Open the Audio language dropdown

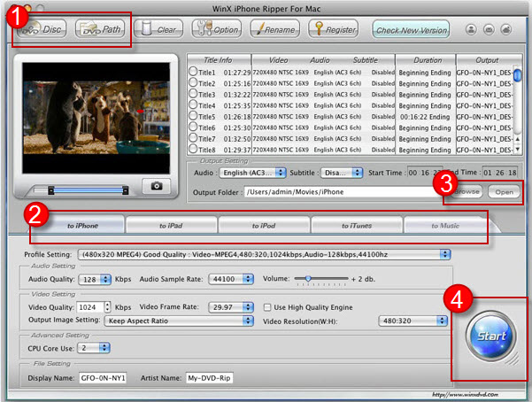(x=253, y=173)
